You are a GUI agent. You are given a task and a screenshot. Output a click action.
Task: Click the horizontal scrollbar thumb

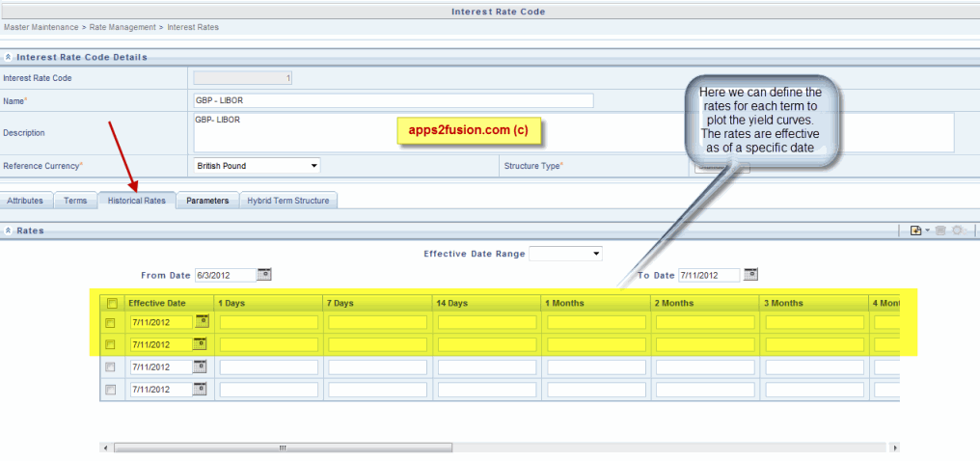click(x=283, y=447)
